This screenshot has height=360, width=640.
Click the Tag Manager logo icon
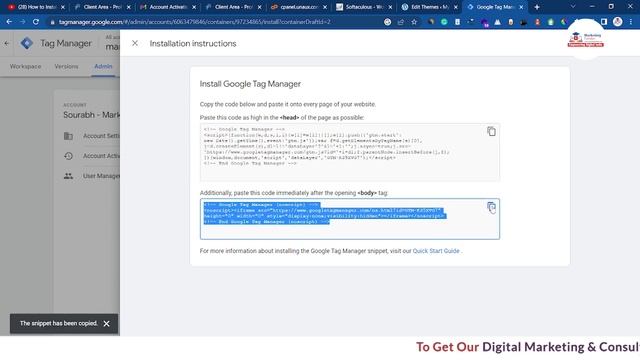(27, 43)
